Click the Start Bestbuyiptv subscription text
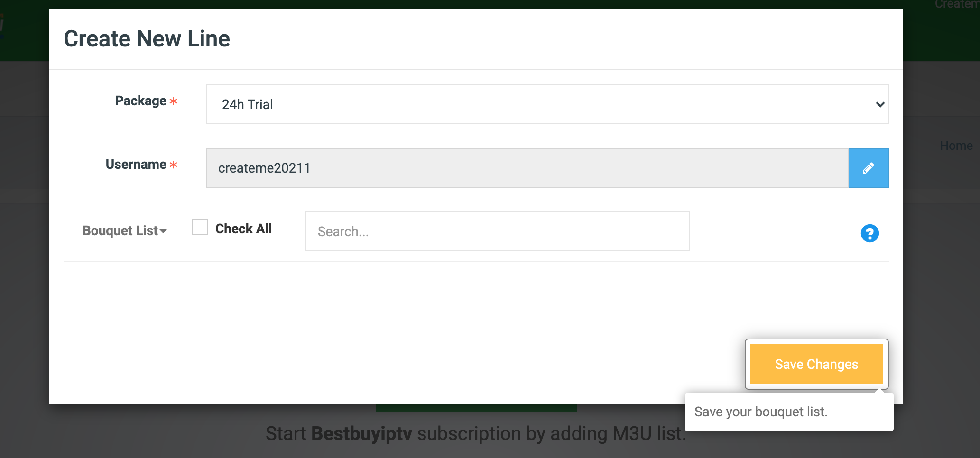The image size is (980, 458). (x=475, y=434)
